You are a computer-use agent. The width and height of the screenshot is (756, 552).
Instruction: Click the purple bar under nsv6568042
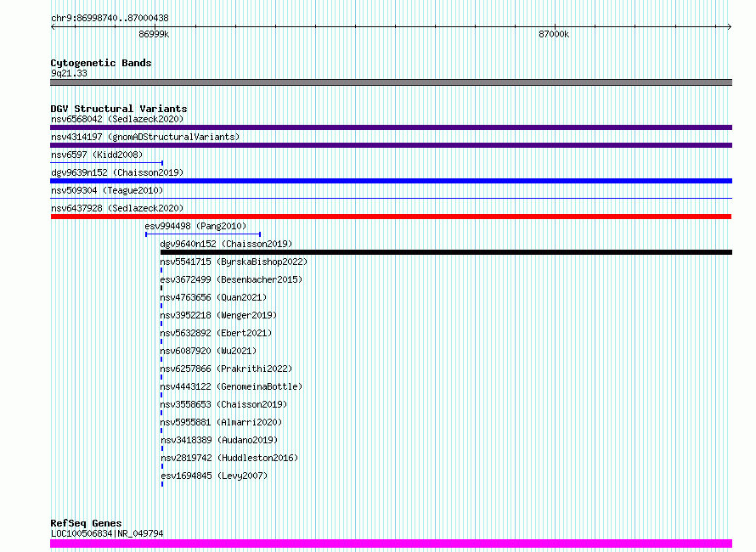pos(391,127)
